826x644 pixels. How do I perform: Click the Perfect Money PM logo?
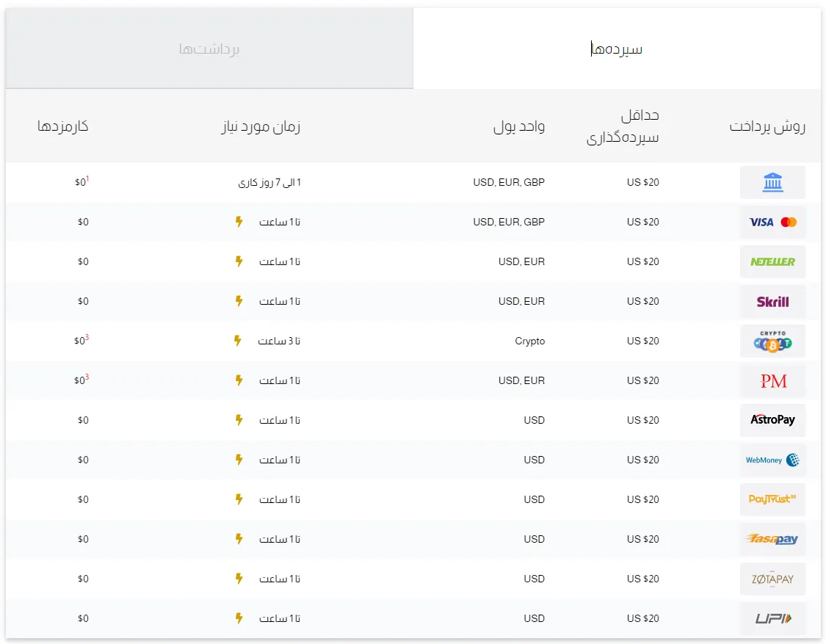point(772,380)
